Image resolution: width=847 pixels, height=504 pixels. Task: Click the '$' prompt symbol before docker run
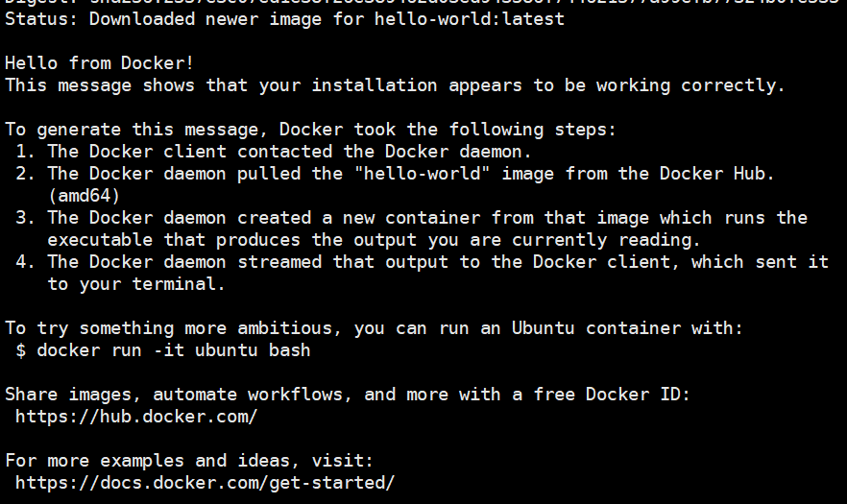coord(21,350)
